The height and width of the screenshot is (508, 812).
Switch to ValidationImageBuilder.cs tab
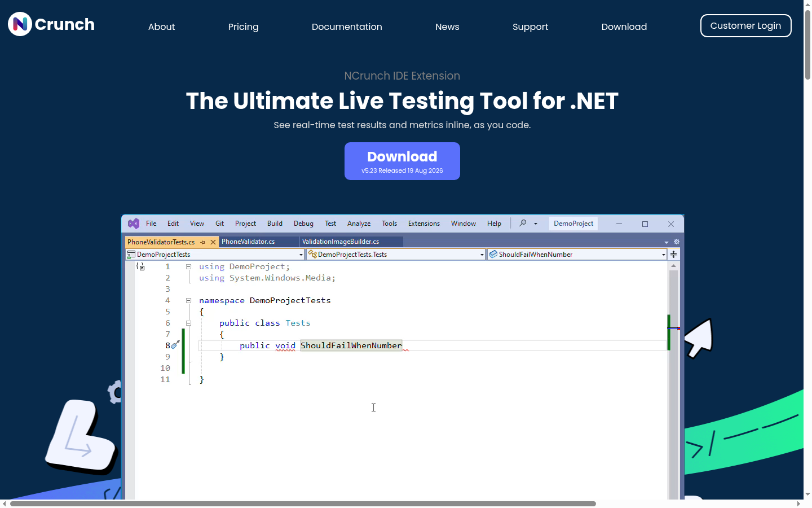351,242
